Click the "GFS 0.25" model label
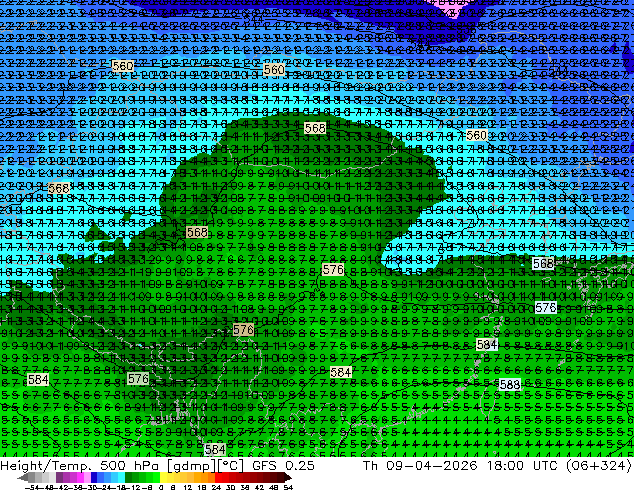Image resolution: width=634 pixels, height=490 pixels. pyautogui.click(x=283, y=466)
